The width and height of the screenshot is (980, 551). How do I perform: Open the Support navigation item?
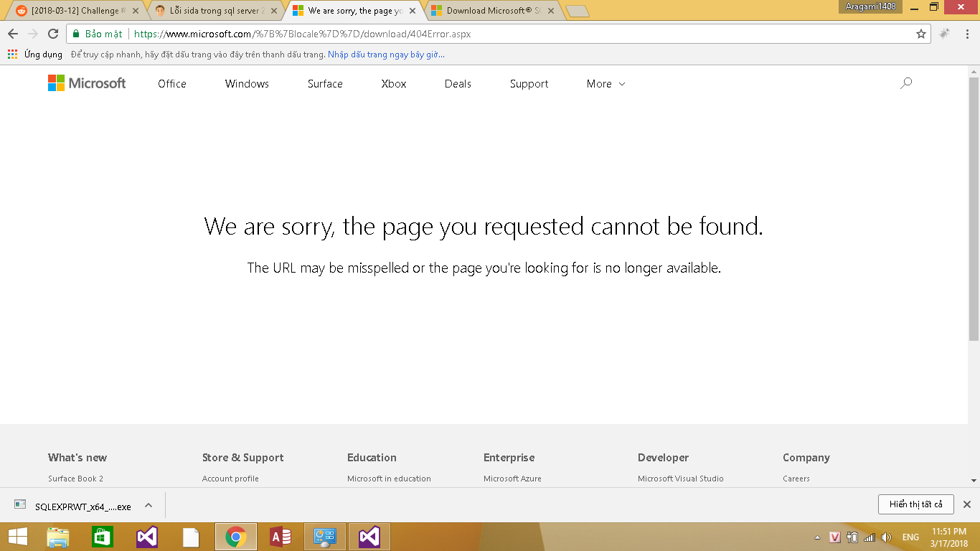[x=529, y=84]
